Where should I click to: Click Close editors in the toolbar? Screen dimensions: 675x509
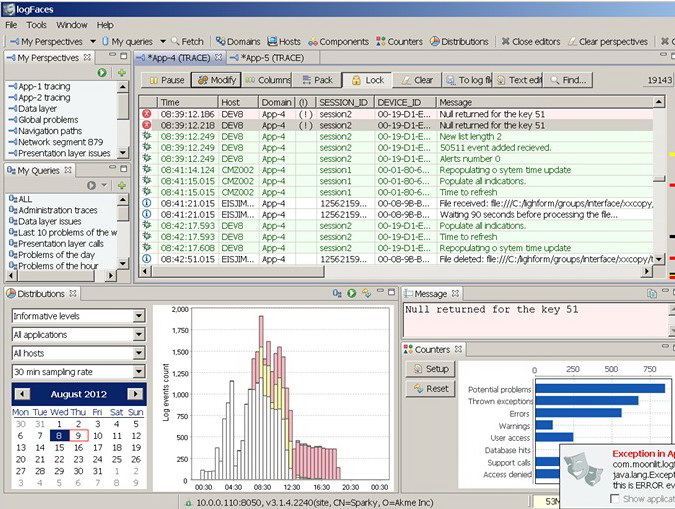point(530,42)
